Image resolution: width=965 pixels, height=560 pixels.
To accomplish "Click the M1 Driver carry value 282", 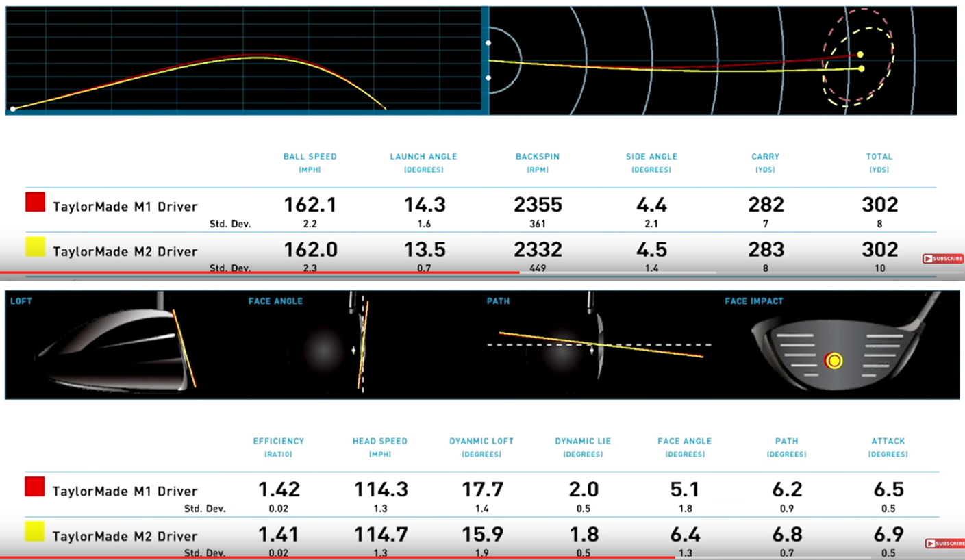I will click(765, 205).
